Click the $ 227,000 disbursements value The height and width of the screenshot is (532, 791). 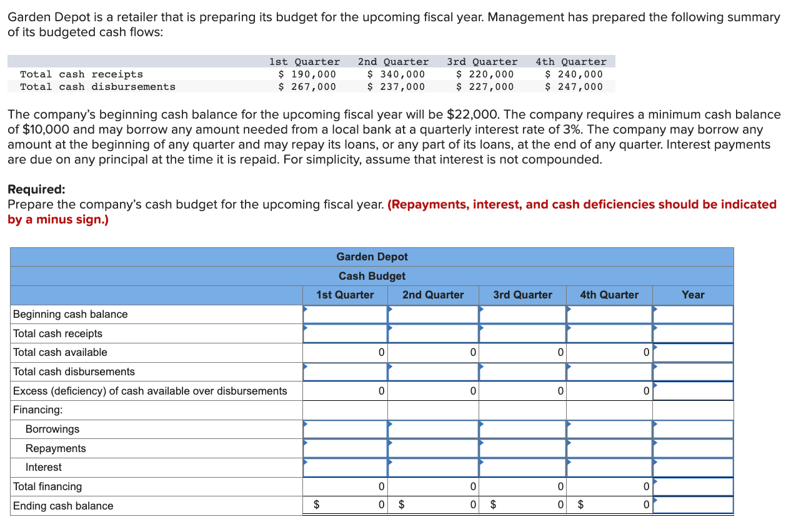click(x=485, y=87)
